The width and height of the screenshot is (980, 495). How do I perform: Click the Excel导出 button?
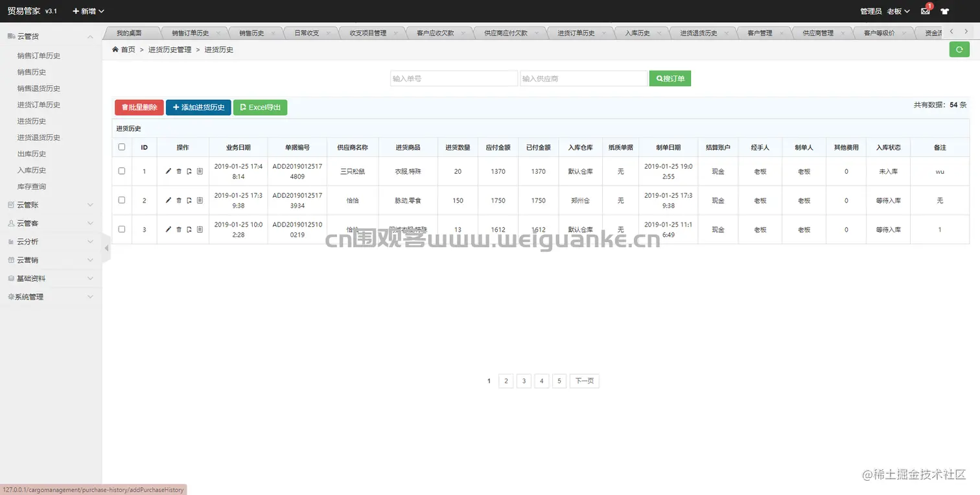(260, 108)
